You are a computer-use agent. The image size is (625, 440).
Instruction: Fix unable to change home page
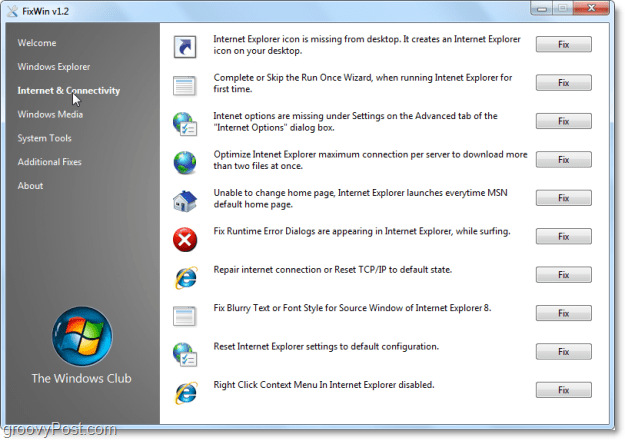point(564,198)
